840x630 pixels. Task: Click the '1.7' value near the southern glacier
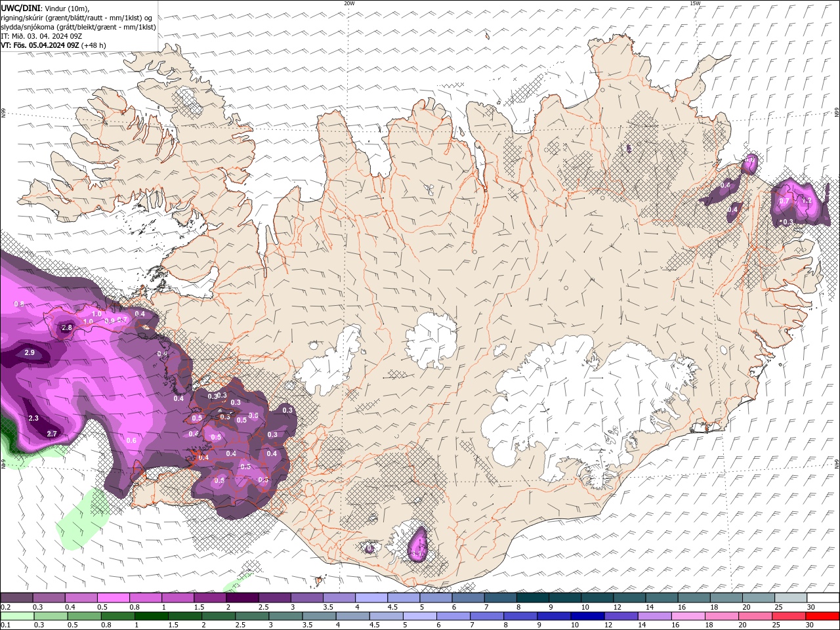[417, 555]
